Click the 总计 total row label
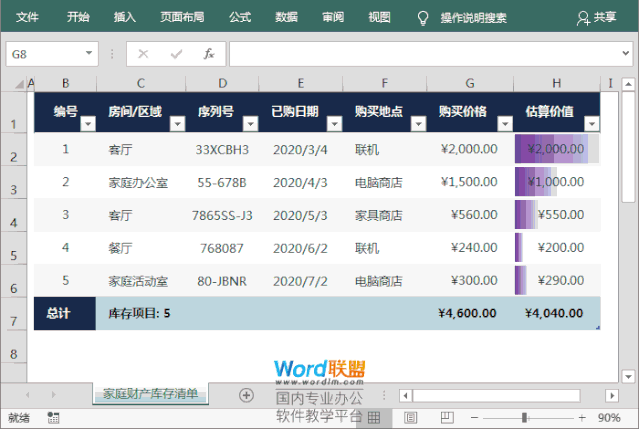The height and width of the screenshot is (429, 639). [x=65, y=313]
